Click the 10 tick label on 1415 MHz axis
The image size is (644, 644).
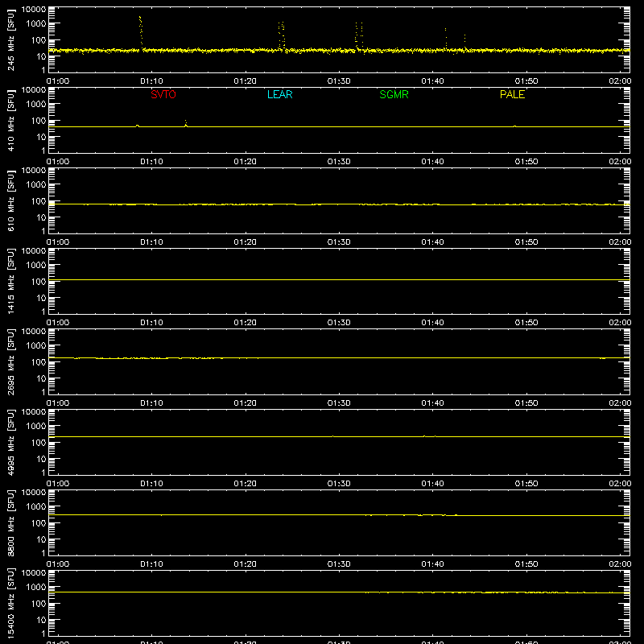coord(41,298)
